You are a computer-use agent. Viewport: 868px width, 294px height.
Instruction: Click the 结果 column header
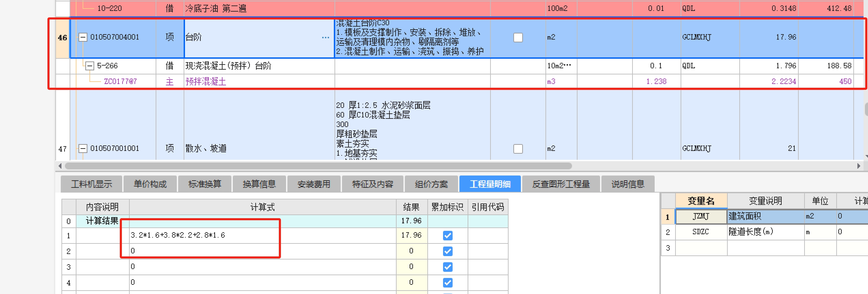click(411, 207)
